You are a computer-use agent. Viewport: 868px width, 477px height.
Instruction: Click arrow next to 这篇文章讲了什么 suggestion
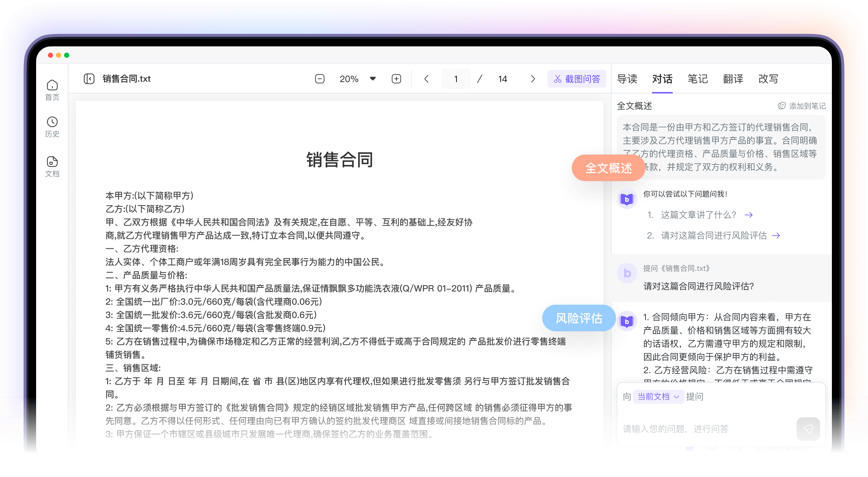(749, 215)
